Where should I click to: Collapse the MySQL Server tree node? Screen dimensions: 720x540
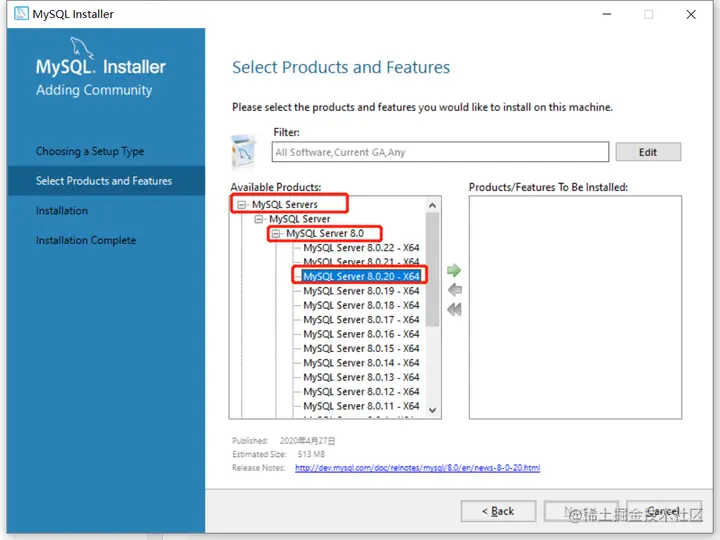(x=259, y=219)
